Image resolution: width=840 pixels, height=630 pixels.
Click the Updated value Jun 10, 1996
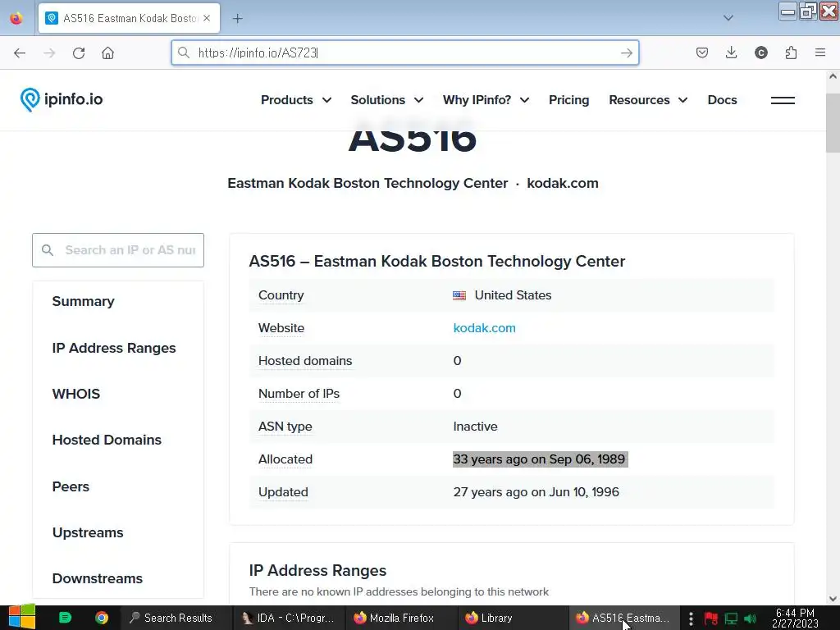536,492
